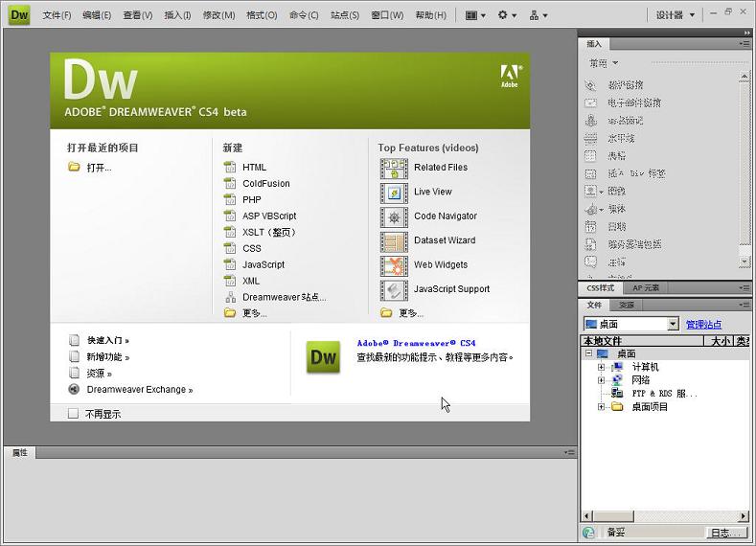The image size is (756, 546).
Task: Open the 插入(I) menu
Action: point(177,15)
